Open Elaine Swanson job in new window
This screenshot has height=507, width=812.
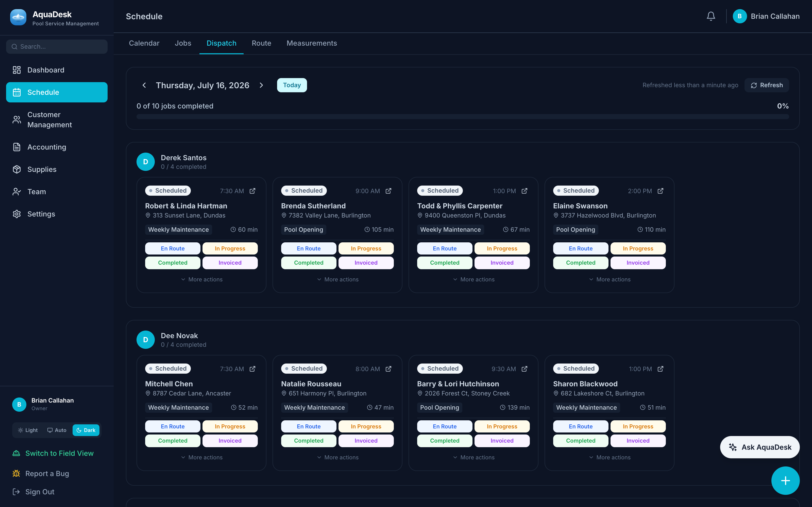tap(660, 191)
